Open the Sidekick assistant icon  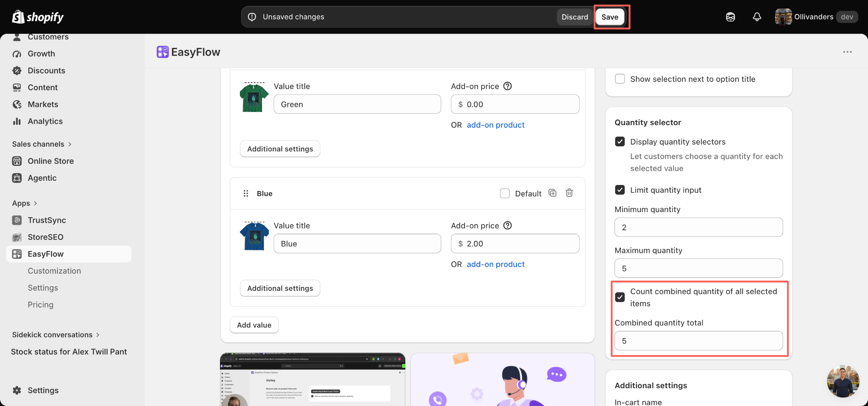[730, 17]
